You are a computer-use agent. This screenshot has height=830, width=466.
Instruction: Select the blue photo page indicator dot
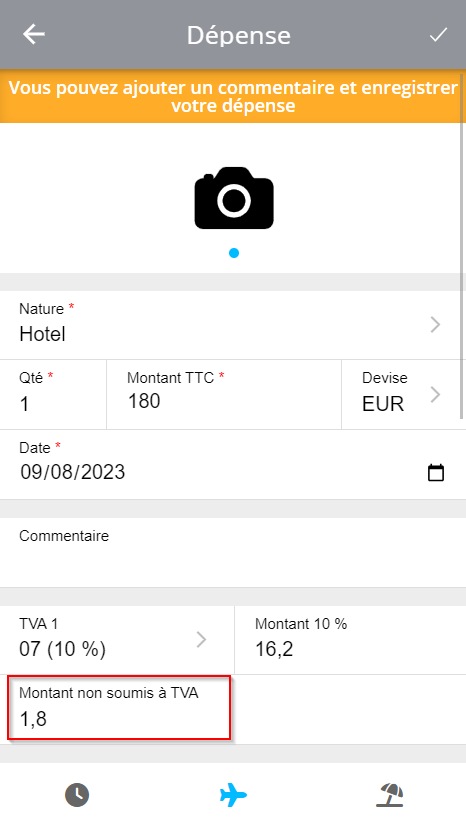pyautogui.click(x=234, y=253)
